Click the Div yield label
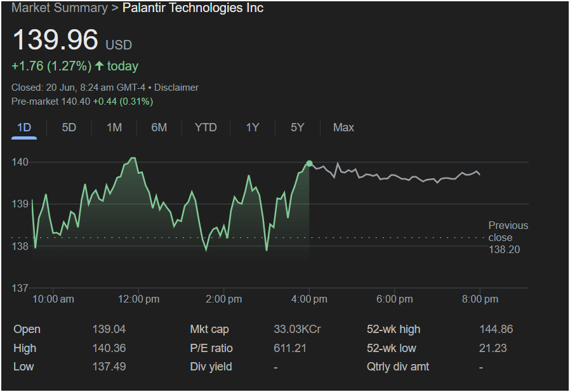Viewport: 570px width, 392px height. 211,367
